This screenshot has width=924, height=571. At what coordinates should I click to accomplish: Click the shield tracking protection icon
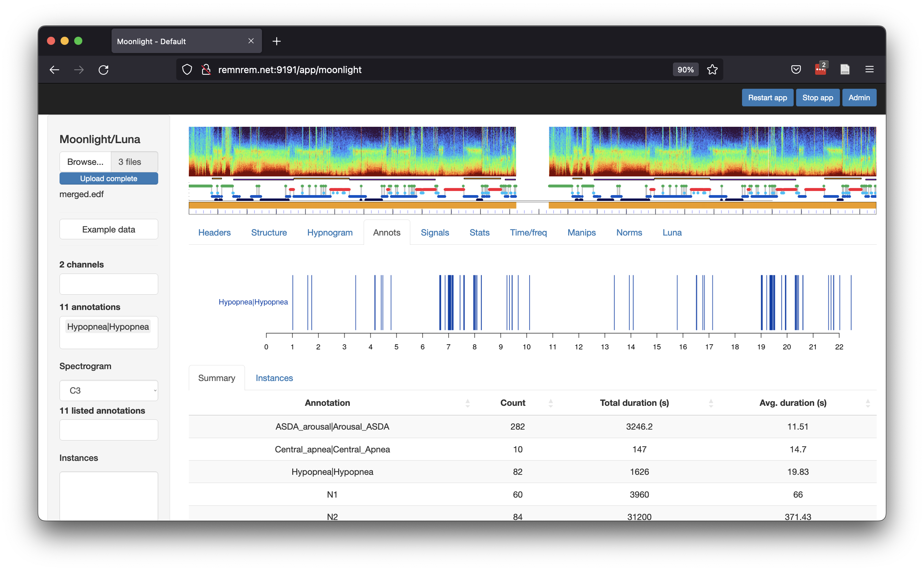(x=187, y=69)
